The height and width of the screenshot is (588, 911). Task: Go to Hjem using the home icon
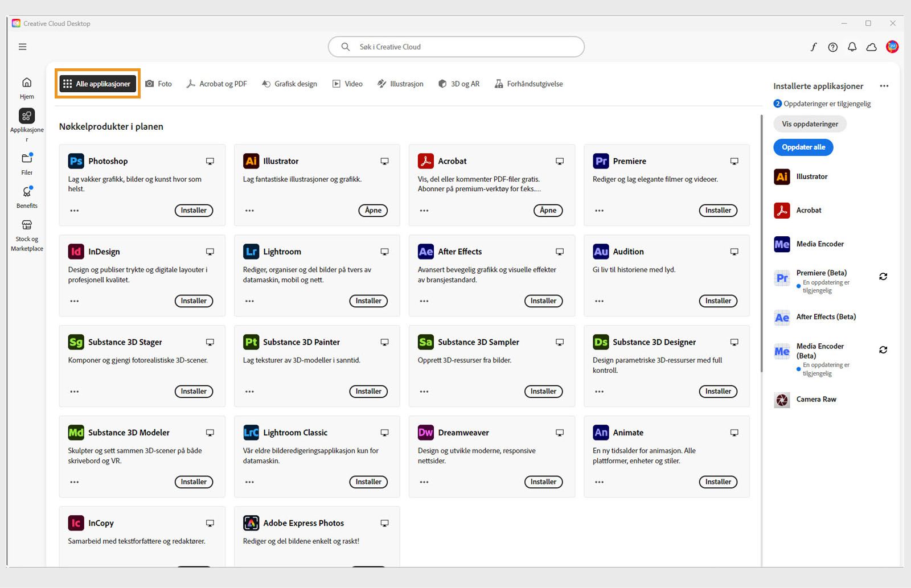[26, 81]
